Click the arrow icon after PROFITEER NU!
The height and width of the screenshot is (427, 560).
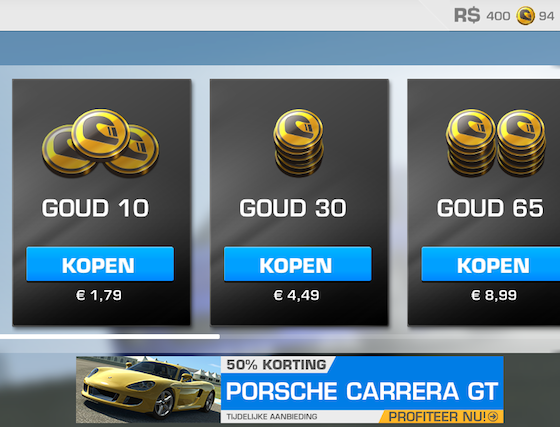[x=493, y=416]
